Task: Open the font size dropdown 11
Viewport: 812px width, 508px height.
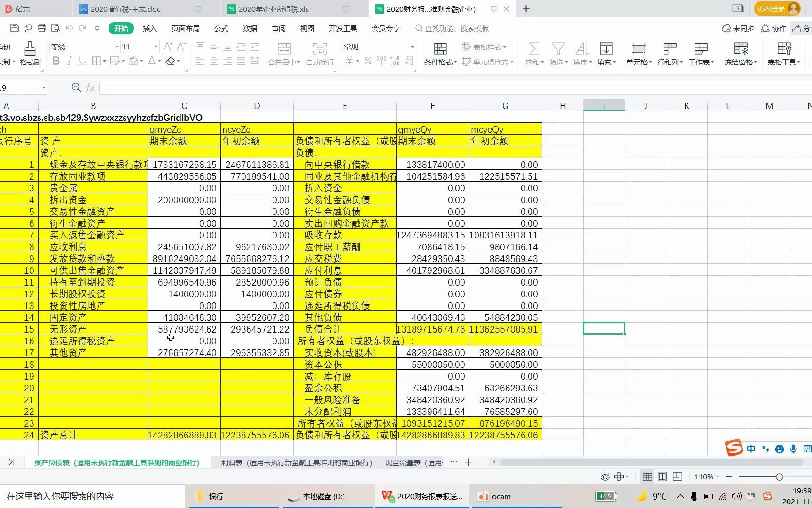Action: tap(156, 47)
